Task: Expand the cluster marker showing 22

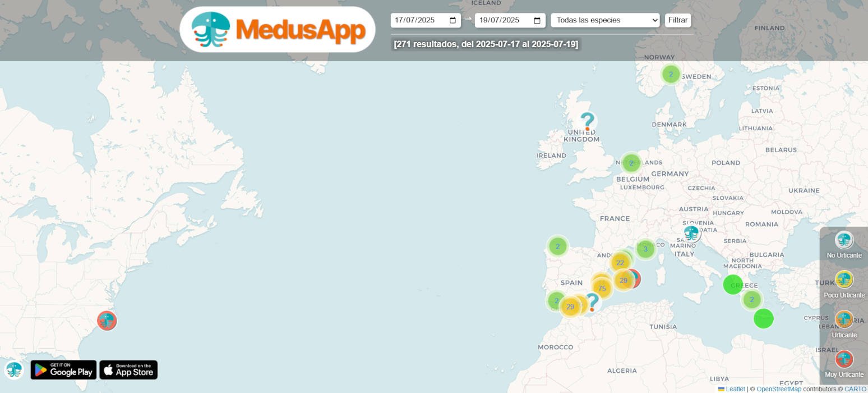Action: [620, 263]
